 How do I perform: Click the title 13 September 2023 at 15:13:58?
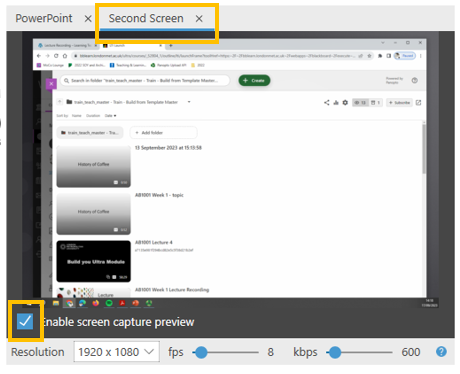tap(168, 148)
